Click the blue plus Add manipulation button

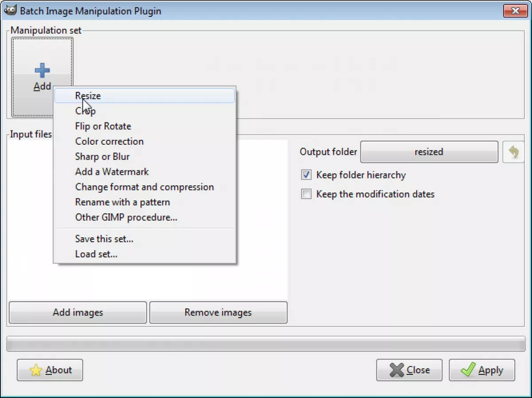42,77
